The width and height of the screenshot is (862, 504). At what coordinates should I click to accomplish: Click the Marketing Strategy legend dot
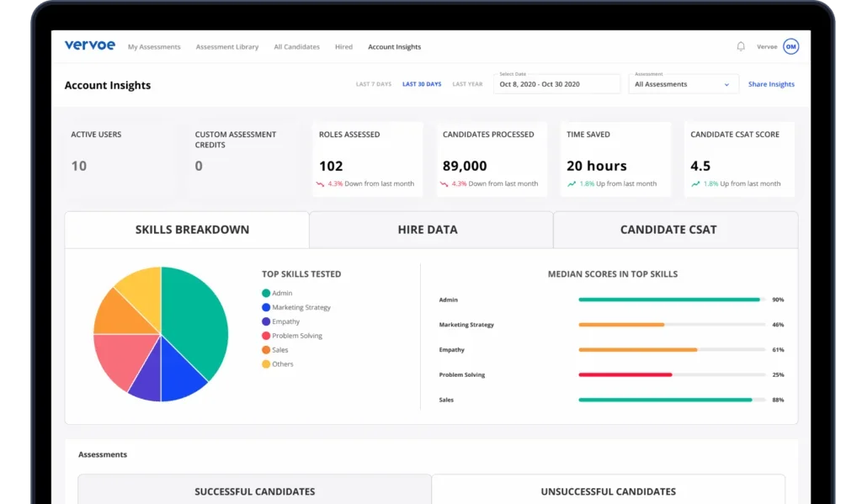point(265,307)
